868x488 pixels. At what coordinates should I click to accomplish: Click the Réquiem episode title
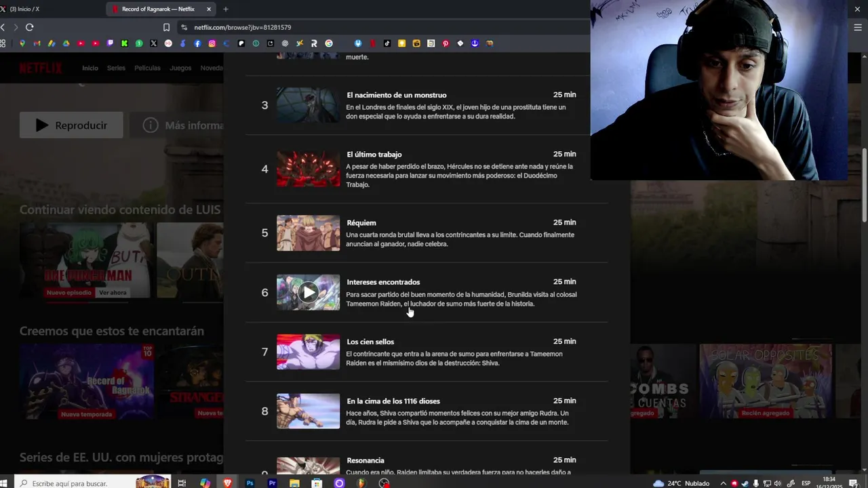[x=361, y=222]
